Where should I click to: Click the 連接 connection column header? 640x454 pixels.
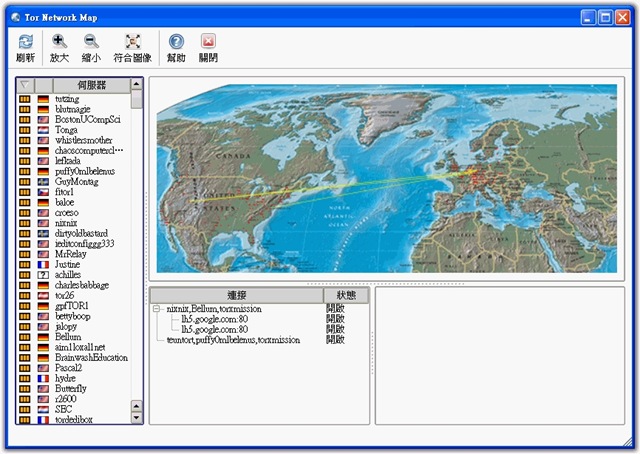(x=237, y=295)
